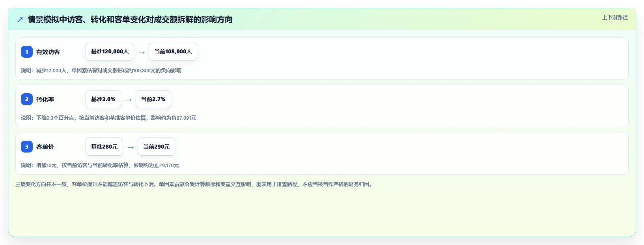Select the step 1 number badge
This screenshot has height=245, width=644.
27,52
